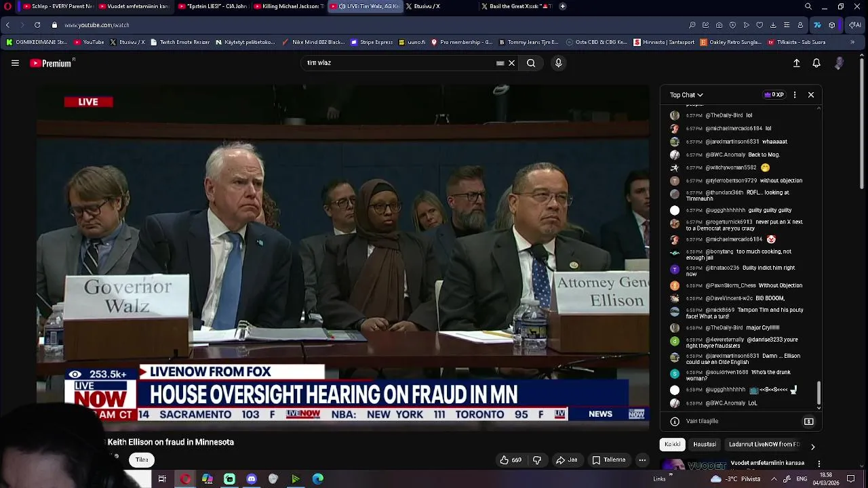868x488 pixels.
Task: Open YouTube notifications bell
Action: 816,63
